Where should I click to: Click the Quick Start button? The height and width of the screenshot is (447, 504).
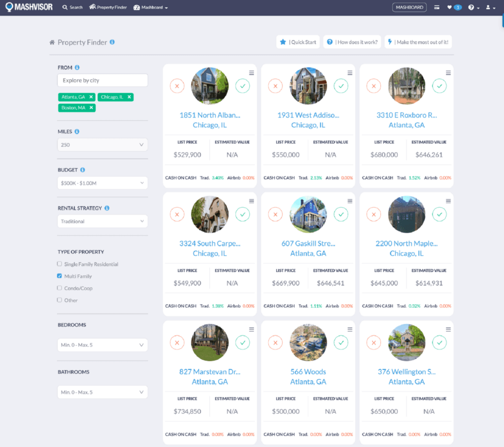pos(298,42)
